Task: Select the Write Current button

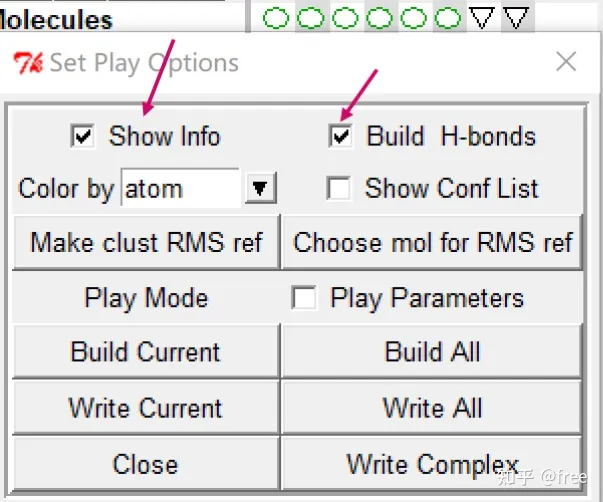Action: (x=145, y=408)
